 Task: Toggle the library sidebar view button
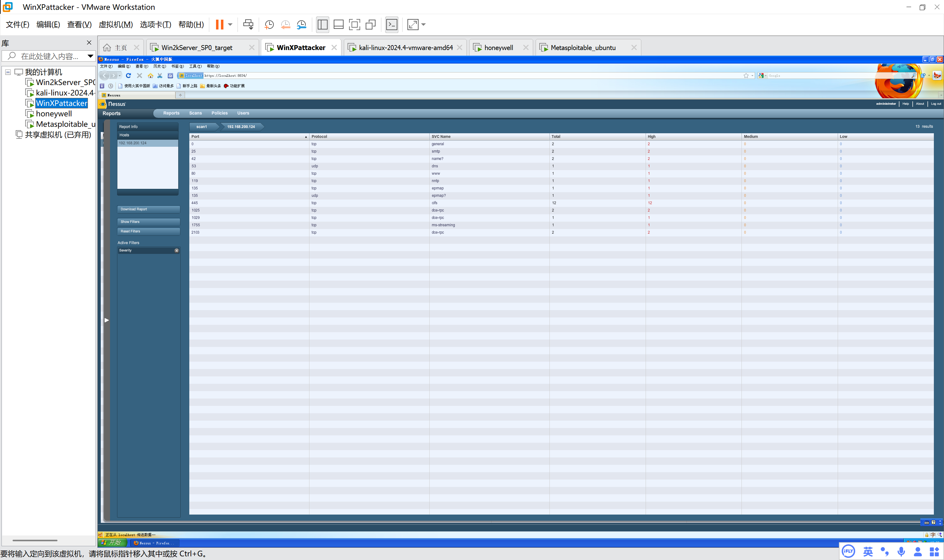[x=322, y=25]
